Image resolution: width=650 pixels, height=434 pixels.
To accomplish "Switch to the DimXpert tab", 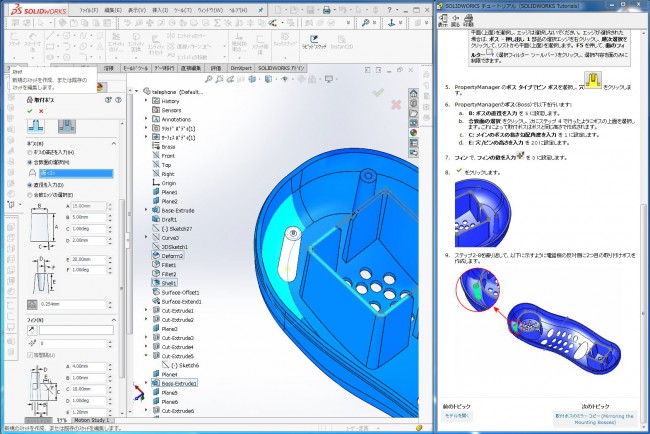I will 241,68.
